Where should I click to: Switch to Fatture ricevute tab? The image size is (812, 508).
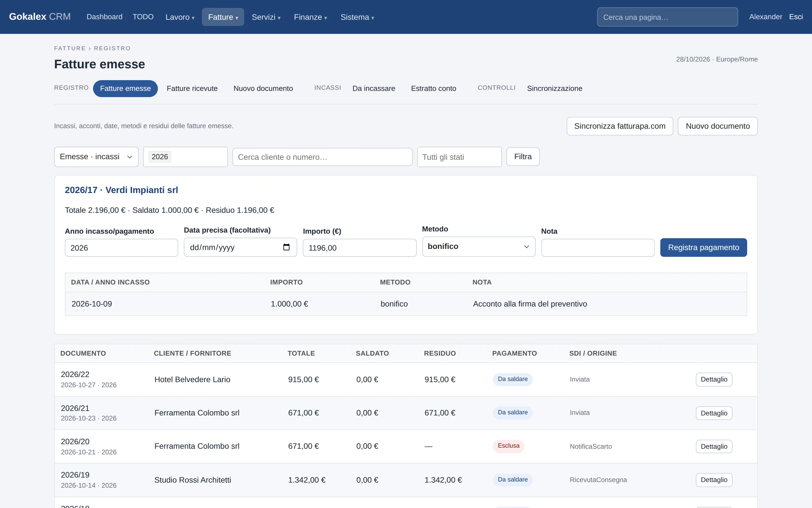pyautogui.click(x=192, y=88)
